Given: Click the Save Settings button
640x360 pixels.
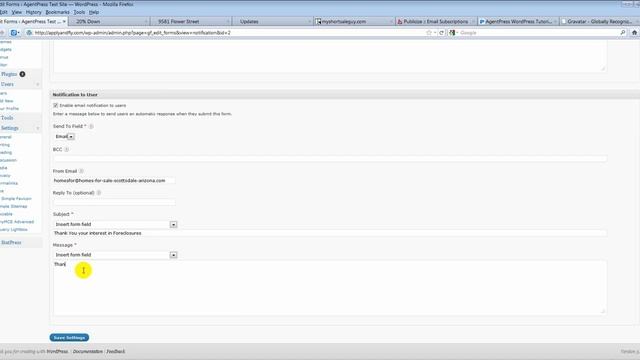Looking at the screenshot, I should point(69,338).
